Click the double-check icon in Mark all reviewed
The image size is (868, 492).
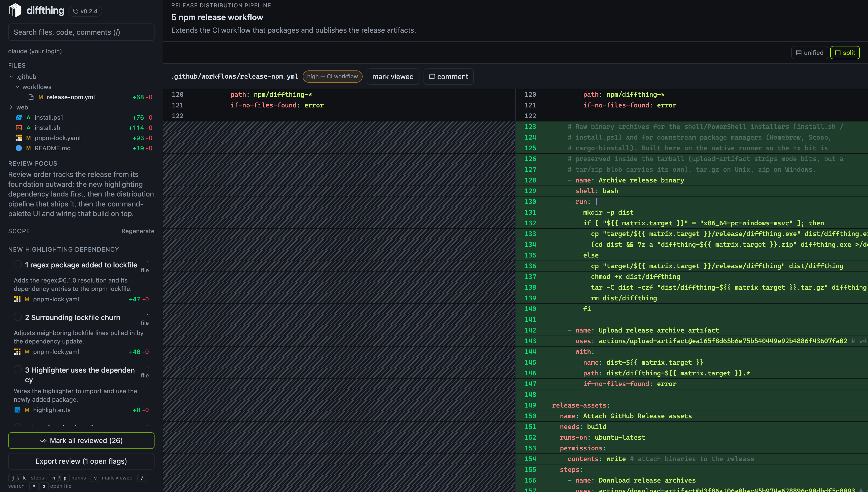point(43,441)
